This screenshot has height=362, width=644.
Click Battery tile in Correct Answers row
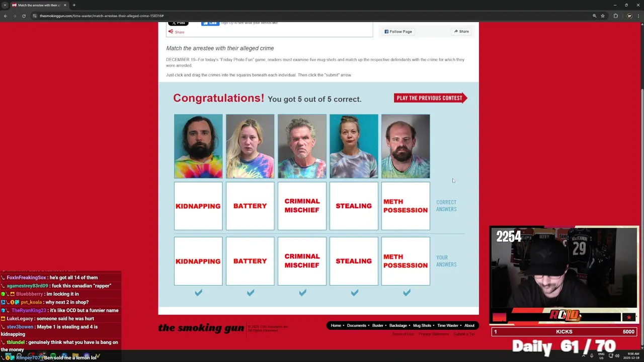click(x=250, y=206)
